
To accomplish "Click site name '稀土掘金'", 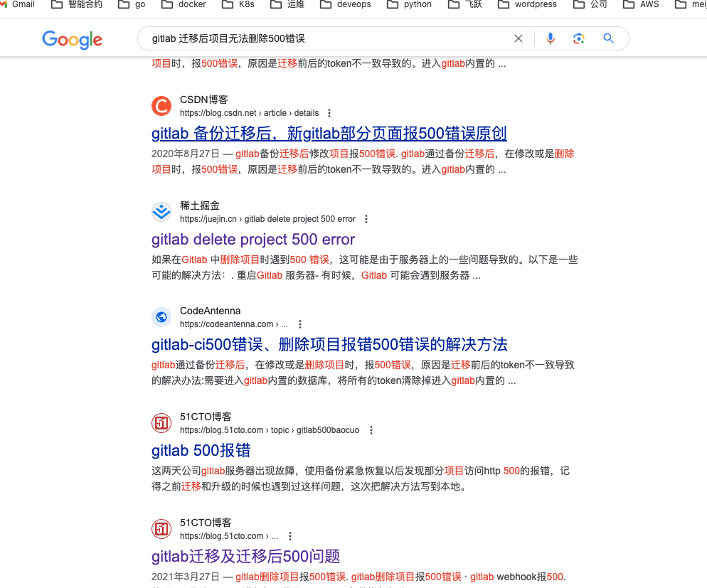I will pyautogui.click(x=200, y=205).
